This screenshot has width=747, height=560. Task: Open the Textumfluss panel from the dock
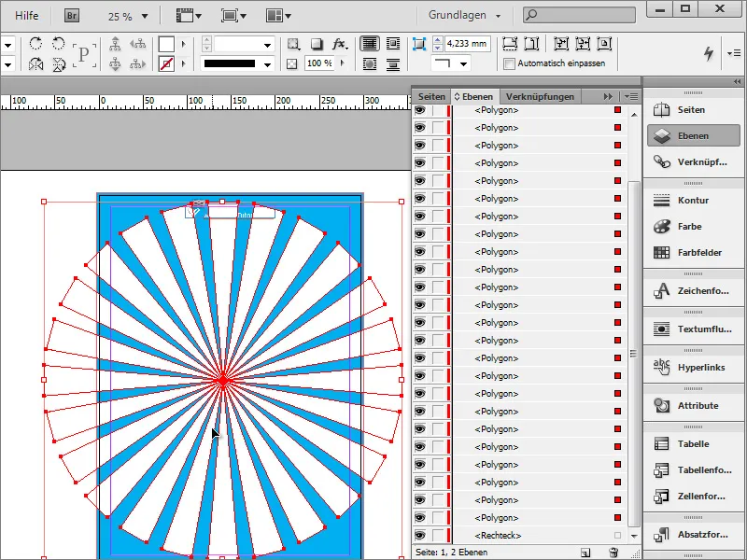[691, 329]
